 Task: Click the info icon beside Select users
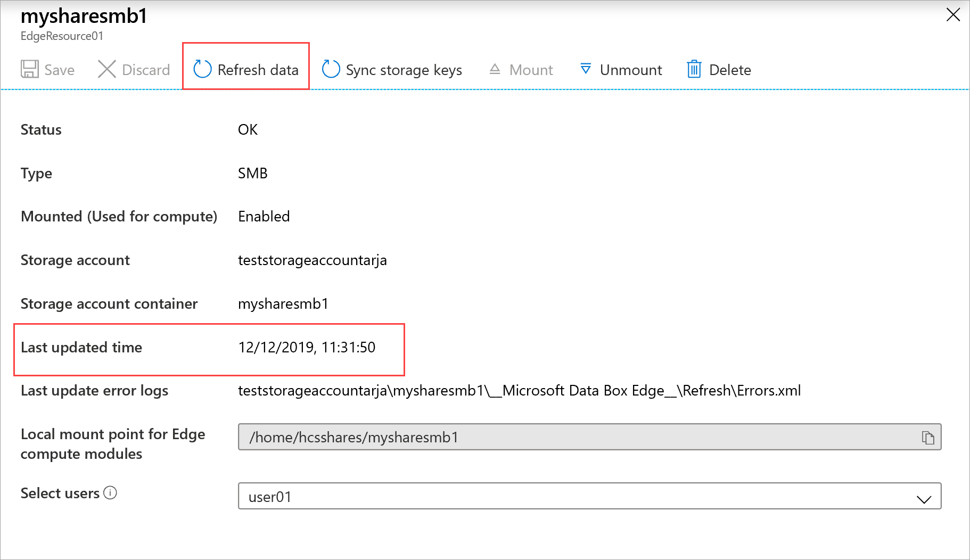point(110,493)
